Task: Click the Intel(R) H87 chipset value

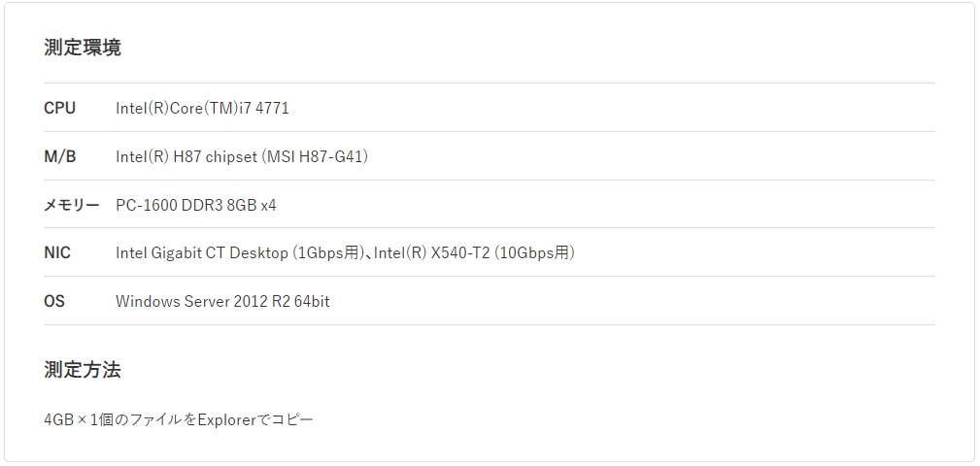Action: click(186, 156)
